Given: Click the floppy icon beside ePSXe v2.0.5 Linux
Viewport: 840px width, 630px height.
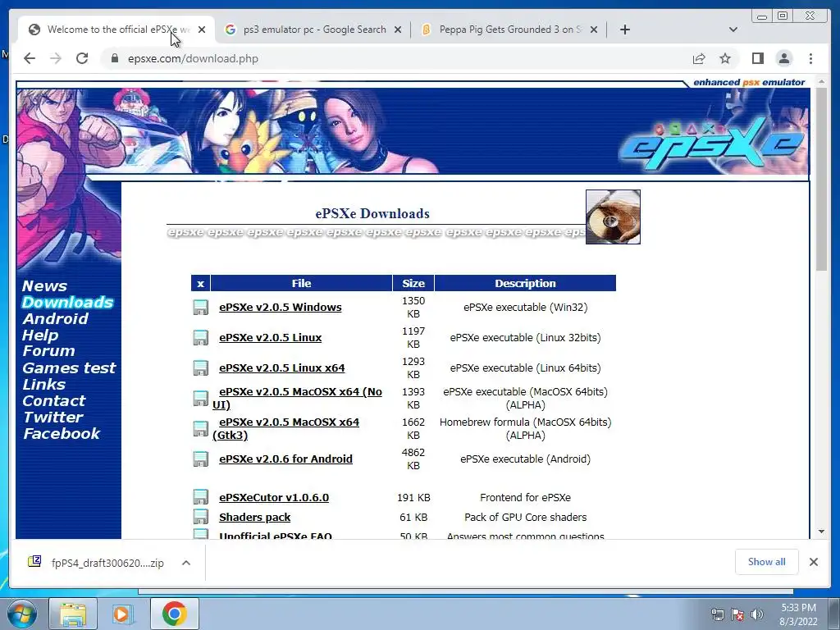Looking at the screenshot, I should (x=200, y=337).
